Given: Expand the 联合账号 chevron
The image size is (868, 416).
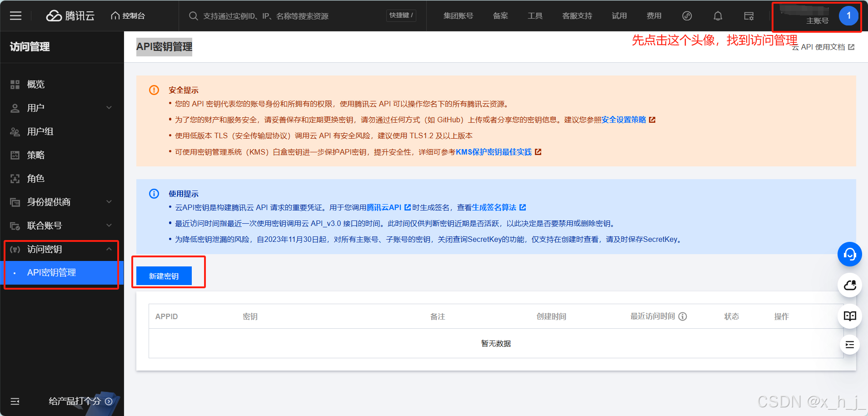Looking at the screenshot, I should point(109,226).
